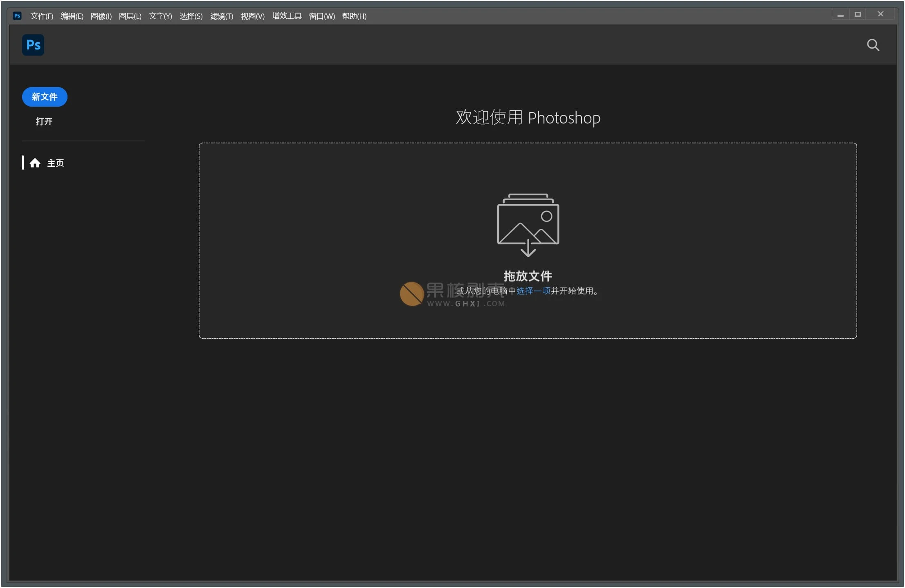Click the small Ps title bar icon

tap(17, 16)
